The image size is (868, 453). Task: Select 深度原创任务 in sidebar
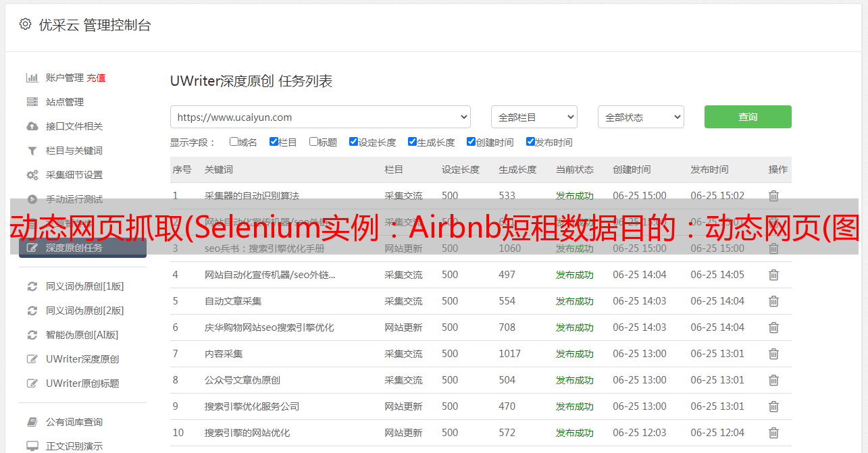pos(82,248)
